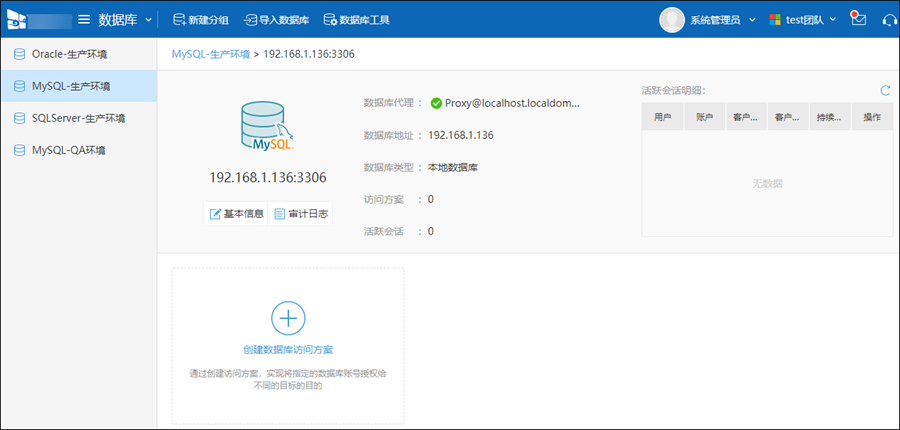
Task: Expand the 系统管理员 dropdown
Action: pos(723,20)
